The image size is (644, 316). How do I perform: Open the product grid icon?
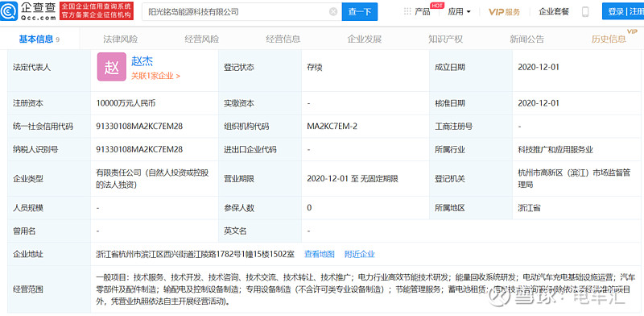pos(407,11)
